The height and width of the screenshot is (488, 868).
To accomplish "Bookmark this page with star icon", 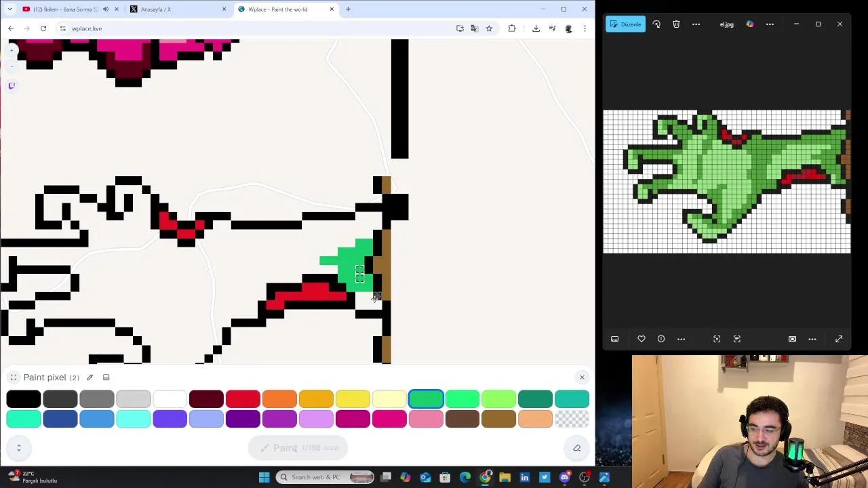I will (489, 28).
